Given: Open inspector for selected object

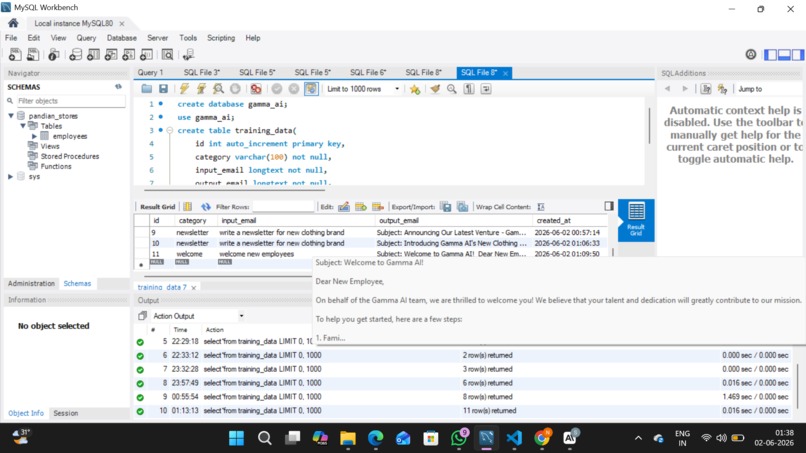Looking at the screenshot, I should click(x=53, y=55).
